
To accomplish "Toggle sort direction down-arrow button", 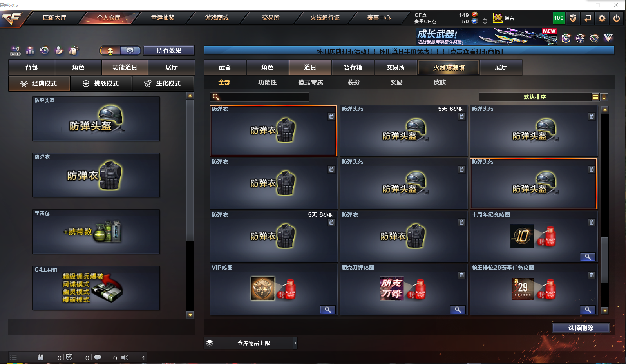I will [x=604, y=97].
